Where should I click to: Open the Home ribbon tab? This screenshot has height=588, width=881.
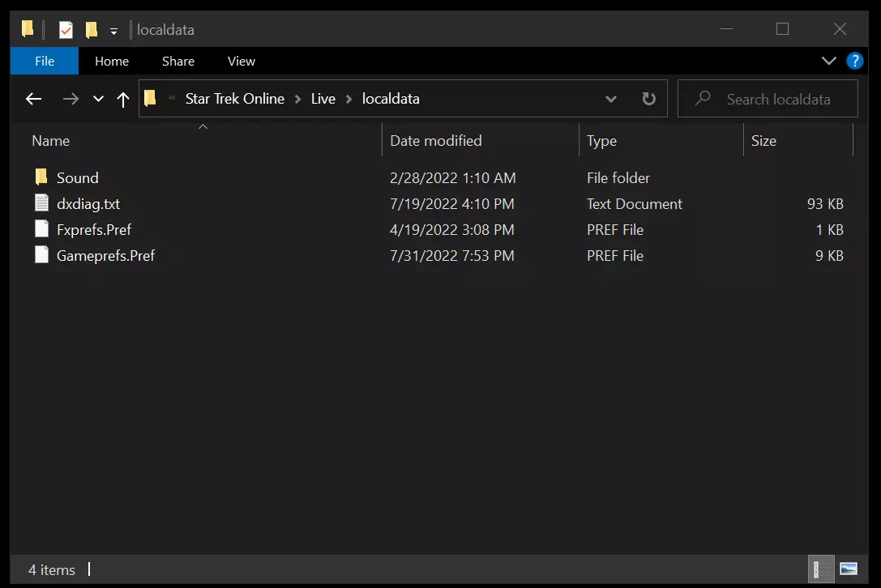(112, 61)
